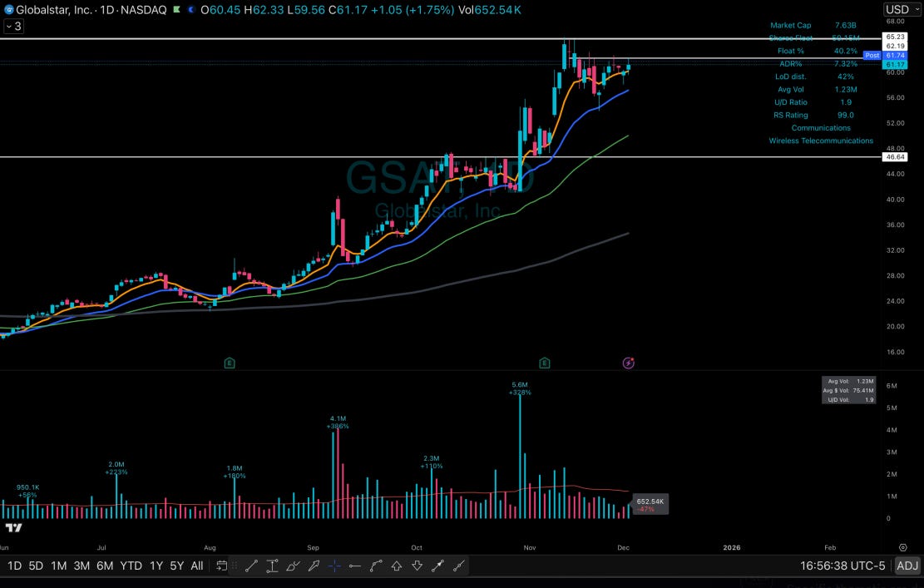This screenshot has width=924, height=588.
Task: Select the last extended line tool
Action: pos(458,566)
